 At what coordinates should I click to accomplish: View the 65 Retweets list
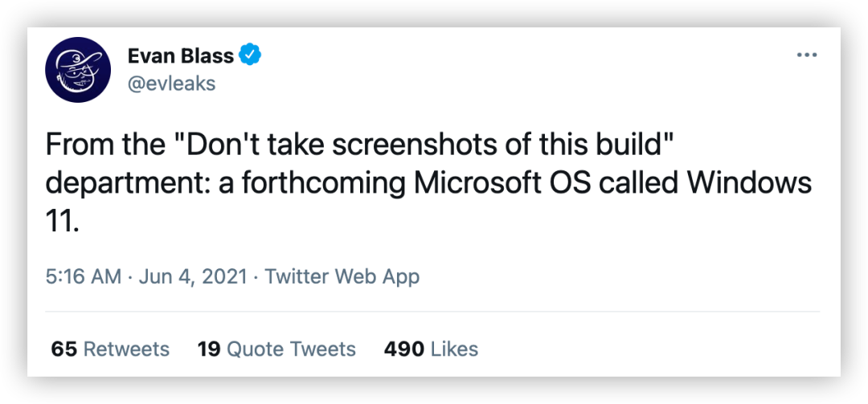pyautogui.click(x=110, y=349)
